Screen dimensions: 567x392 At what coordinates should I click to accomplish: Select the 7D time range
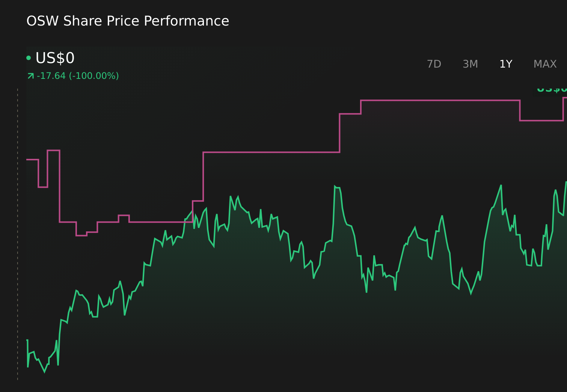[x=434, y=64]
